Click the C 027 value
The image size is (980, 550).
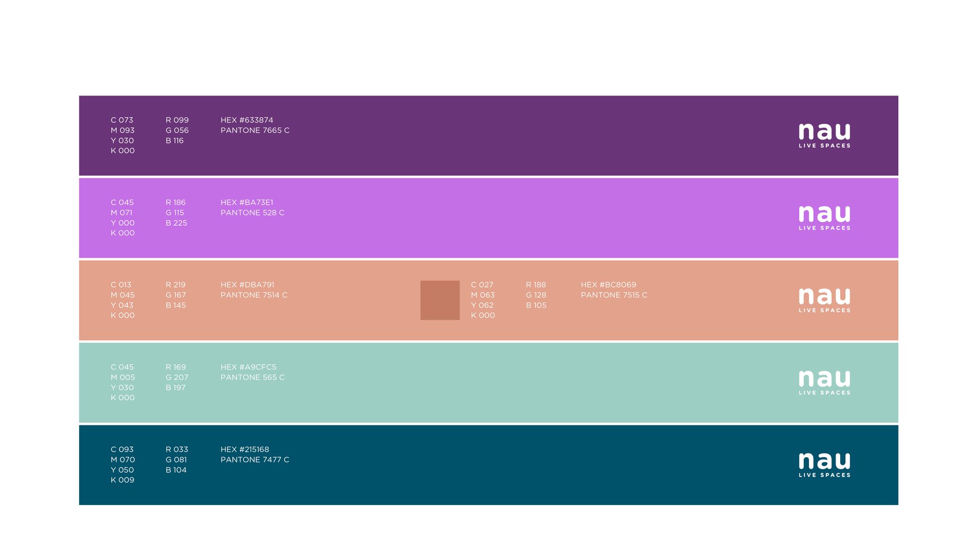[482, 284]
